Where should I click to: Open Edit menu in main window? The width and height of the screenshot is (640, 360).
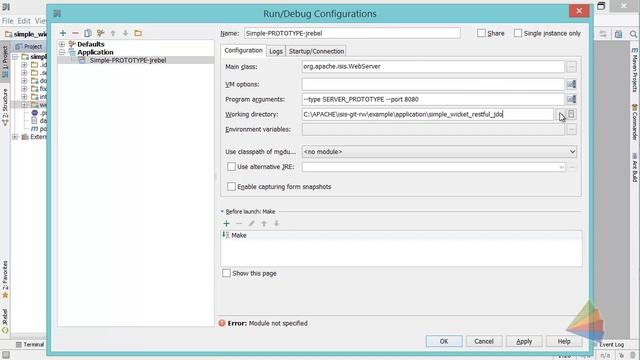24,20
